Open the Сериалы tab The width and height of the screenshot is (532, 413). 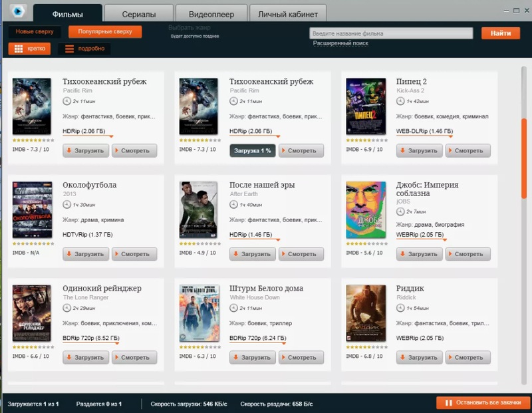click(x=138, y=13)
